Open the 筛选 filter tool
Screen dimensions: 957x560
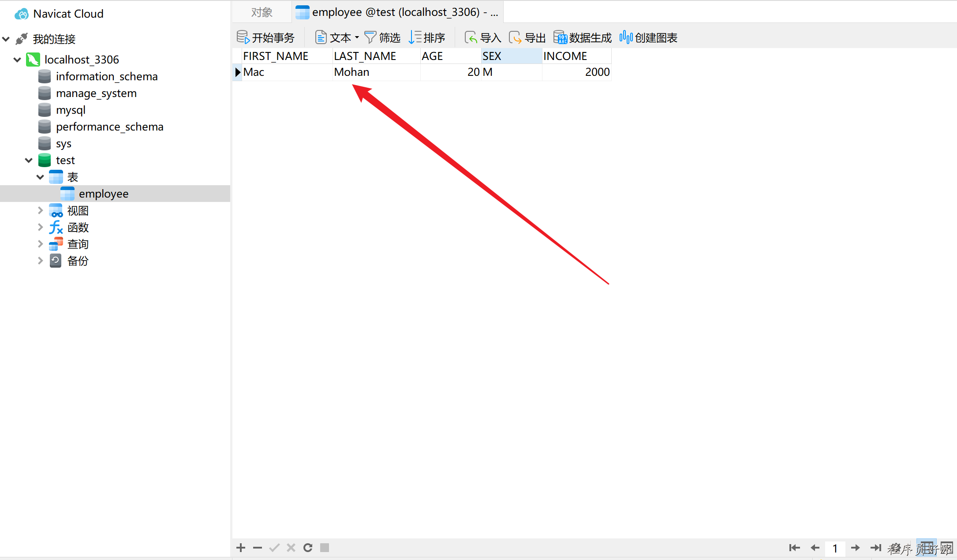pyautogui.click(x=382, y=37)
